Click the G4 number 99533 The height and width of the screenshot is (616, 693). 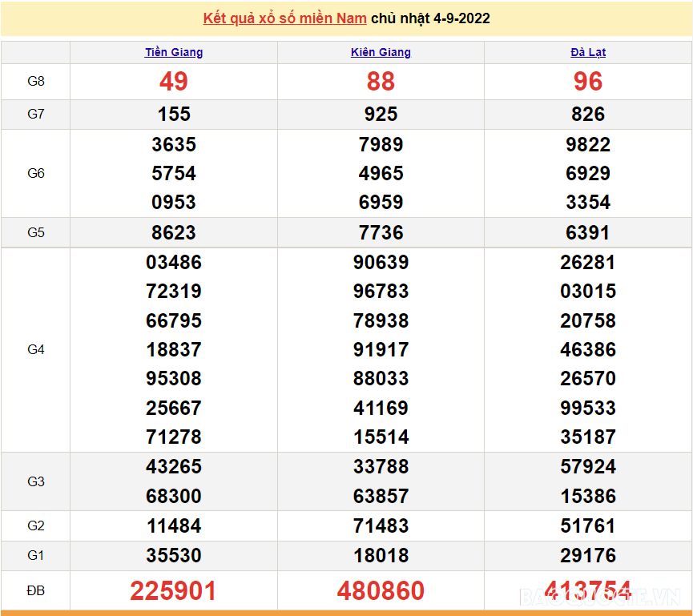[x=588, y=409]
